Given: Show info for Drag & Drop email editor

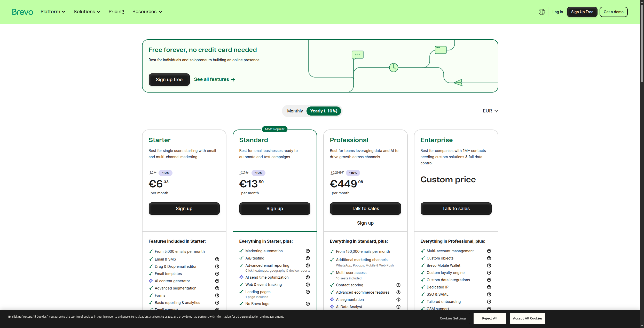Looking at the screenshot, I should tap(217, 266).
